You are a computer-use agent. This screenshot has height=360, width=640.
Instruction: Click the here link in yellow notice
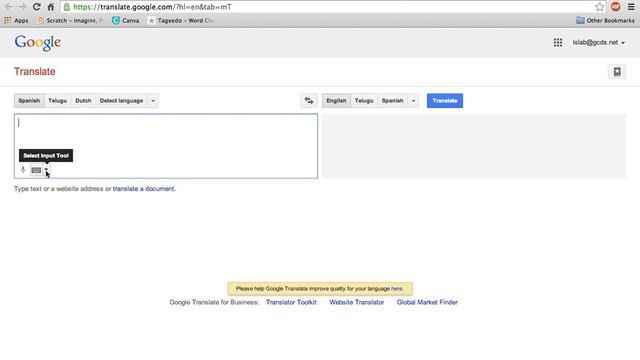pos(396,289)
